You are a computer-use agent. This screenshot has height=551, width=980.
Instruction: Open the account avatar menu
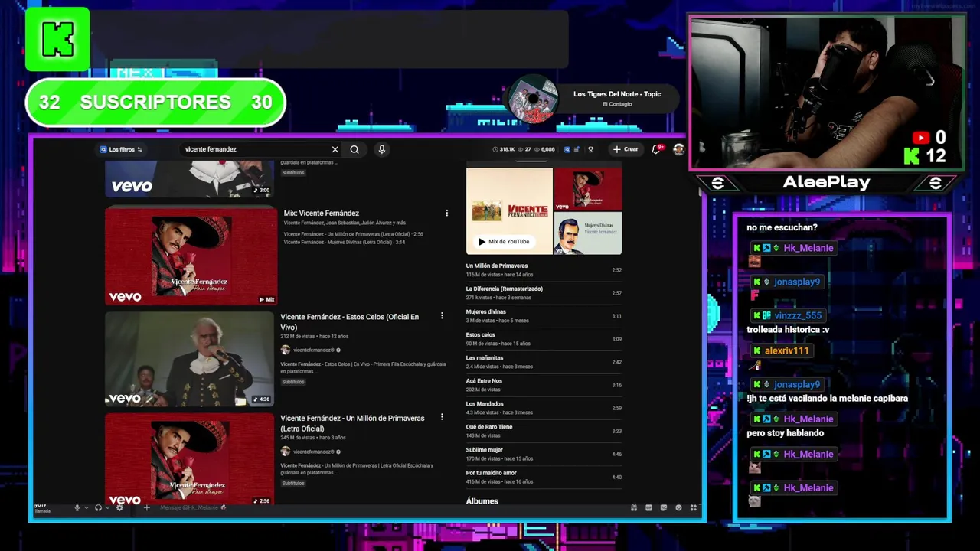(678, 149)
